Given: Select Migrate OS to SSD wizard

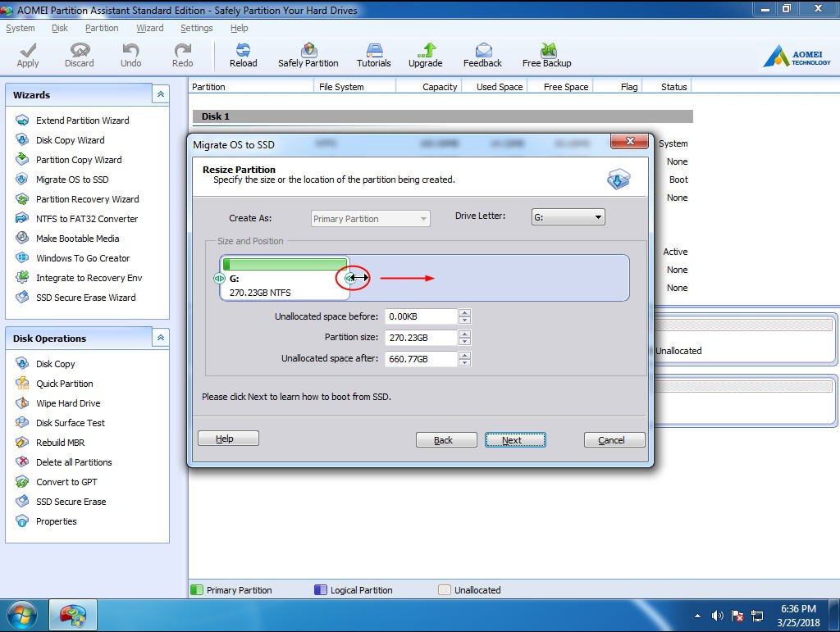Looking at the screenshot, I should pyautogui.click(x=72, y=180).
